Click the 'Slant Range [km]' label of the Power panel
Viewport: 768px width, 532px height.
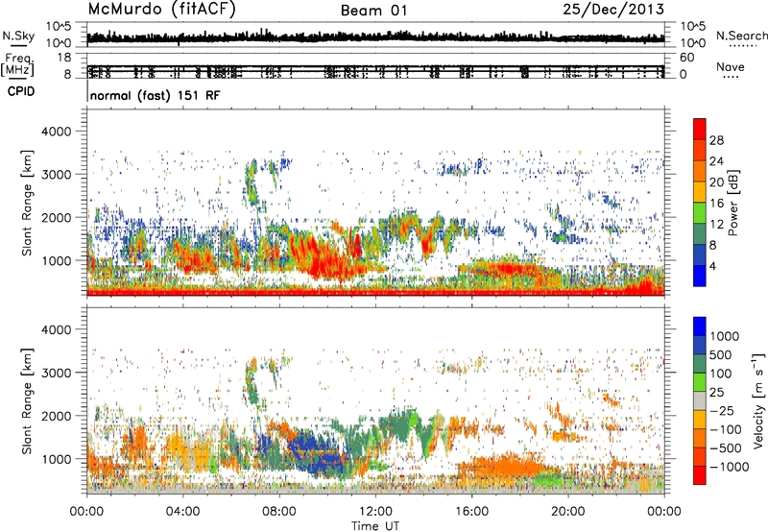[x=27, y=203]
